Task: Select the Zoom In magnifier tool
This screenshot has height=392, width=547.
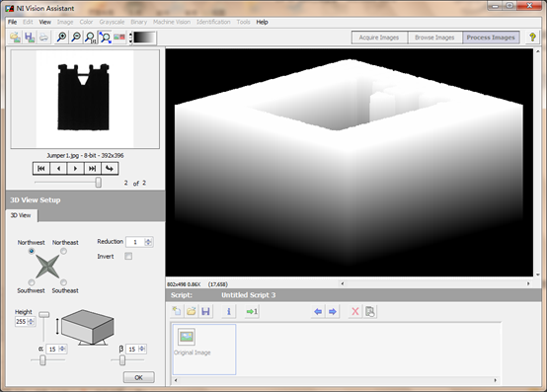Action: pyautogui.click(x=62, y=37)
